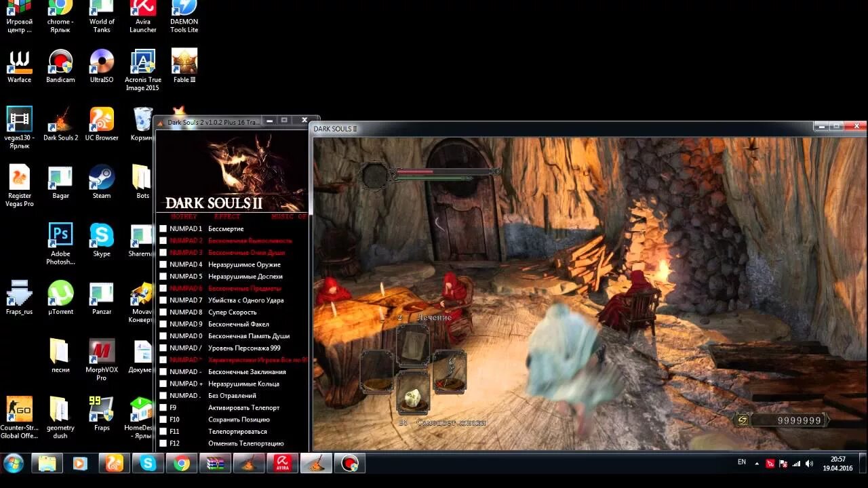Image resolution: width=868 pixels, height=488 pixels.
Task: Select the MorphVOX Pro desktop icon
Action: click(102, 360)
